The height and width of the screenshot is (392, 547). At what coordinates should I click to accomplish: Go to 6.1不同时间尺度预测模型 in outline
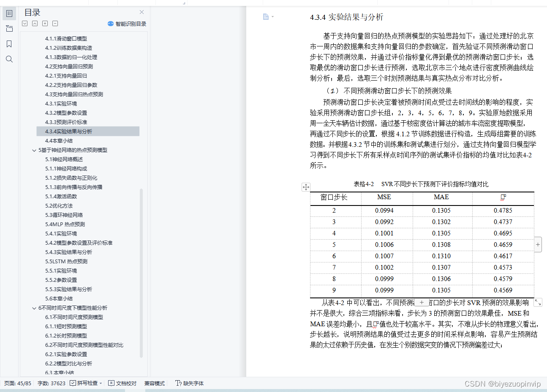[x=74, y=317]
